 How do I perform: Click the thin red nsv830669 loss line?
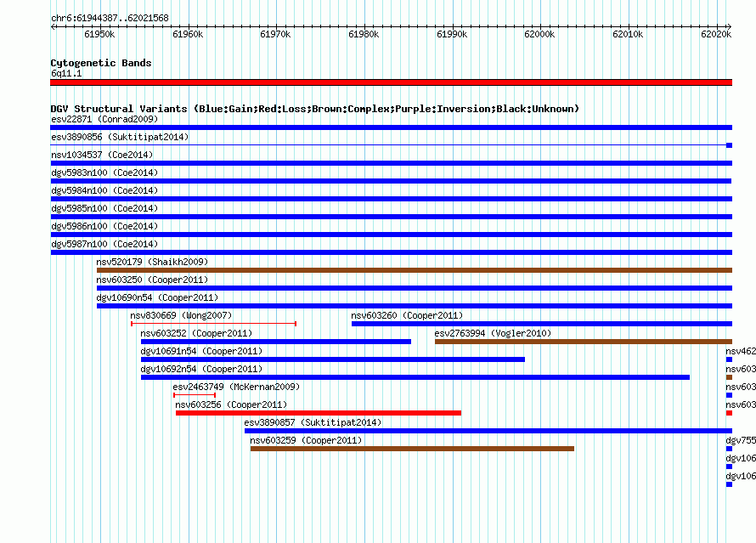(x=213, y=324)
